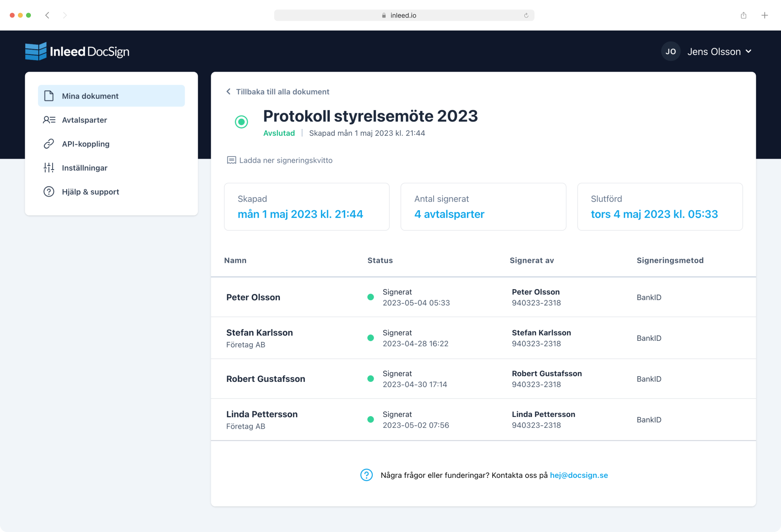Click the document icon beside Mina dokument

[x=49, y=96]
